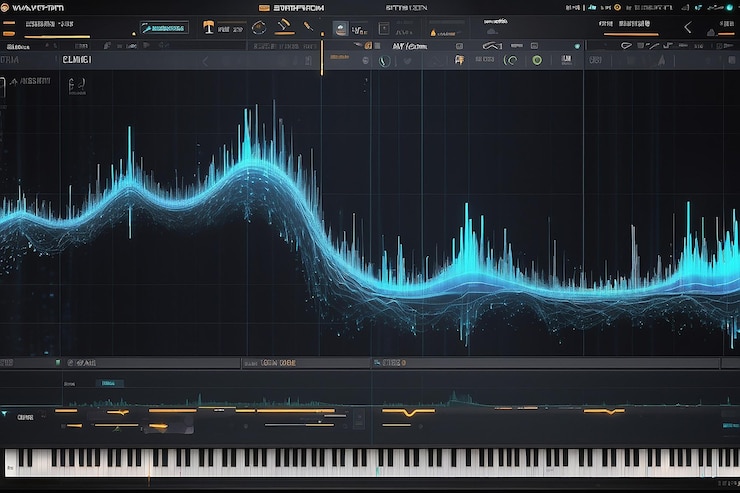
Task: Click the orange flame icon
Action: click(433, 33)
